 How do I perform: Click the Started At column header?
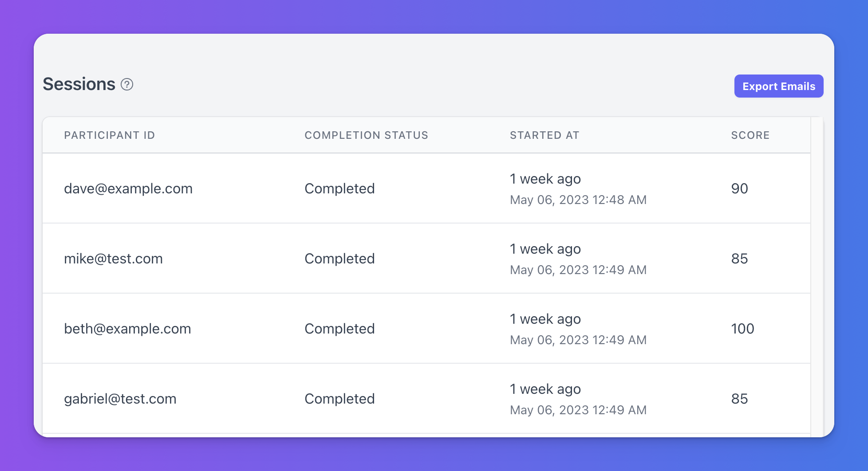pos(544,135)
